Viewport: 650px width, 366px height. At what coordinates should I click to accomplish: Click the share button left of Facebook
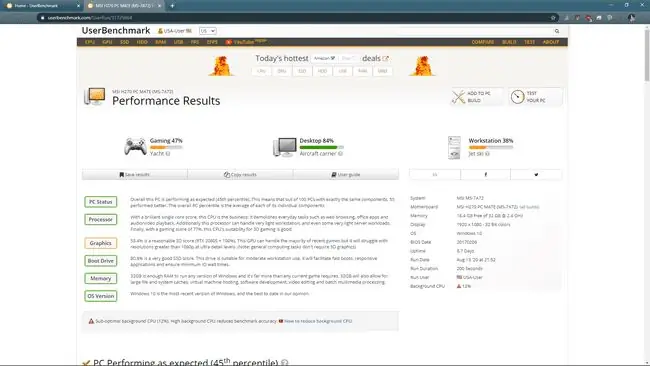[x=435, y=175]
